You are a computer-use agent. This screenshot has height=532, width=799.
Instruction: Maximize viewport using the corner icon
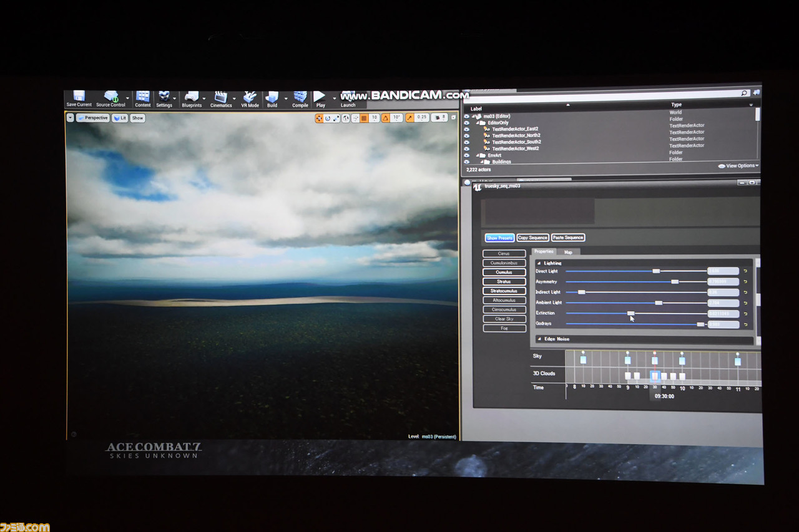click(x=453, y=117)
